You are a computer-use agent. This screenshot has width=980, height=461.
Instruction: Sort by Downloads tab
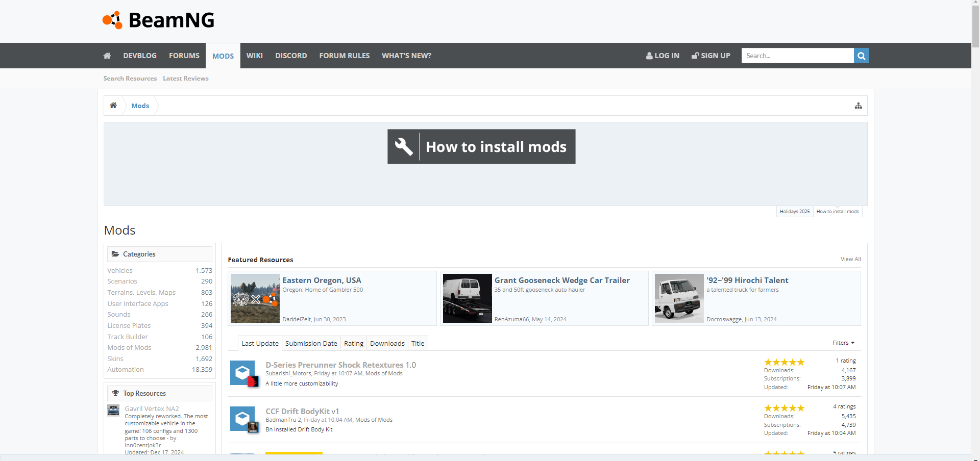tap(387, 344)
